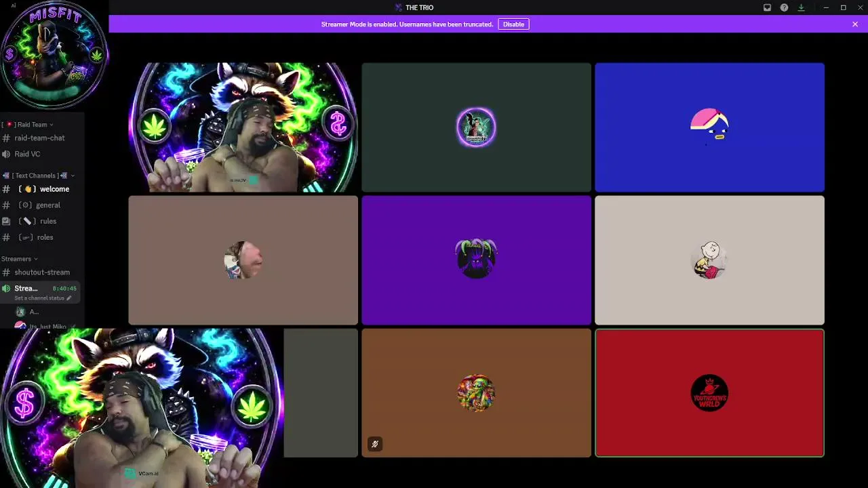Click the purple jester avatar
The image size is (868, 488).
(476, 259)
